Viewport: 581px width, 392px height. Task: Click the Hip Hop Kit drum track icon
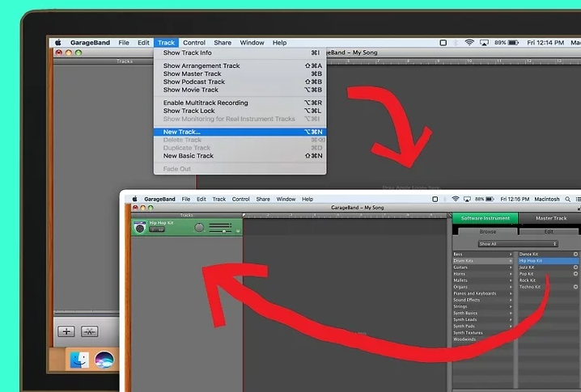point(140,227)
